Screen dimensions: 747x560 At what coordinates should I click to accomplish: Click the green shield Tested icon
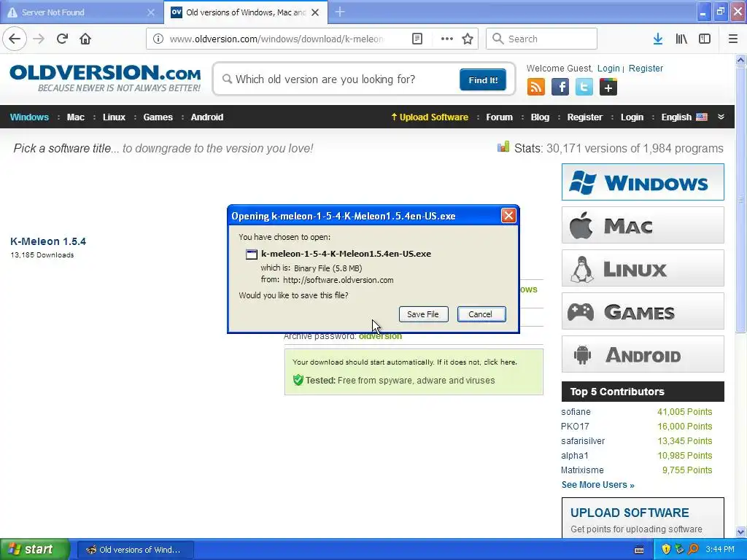coord(298,380)
